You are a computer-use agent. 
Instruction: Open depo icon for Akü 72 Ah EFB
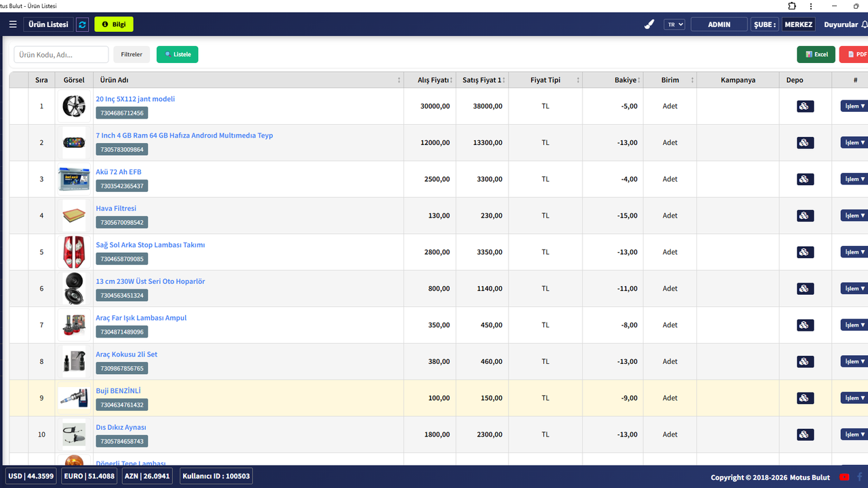coord(804,179)
